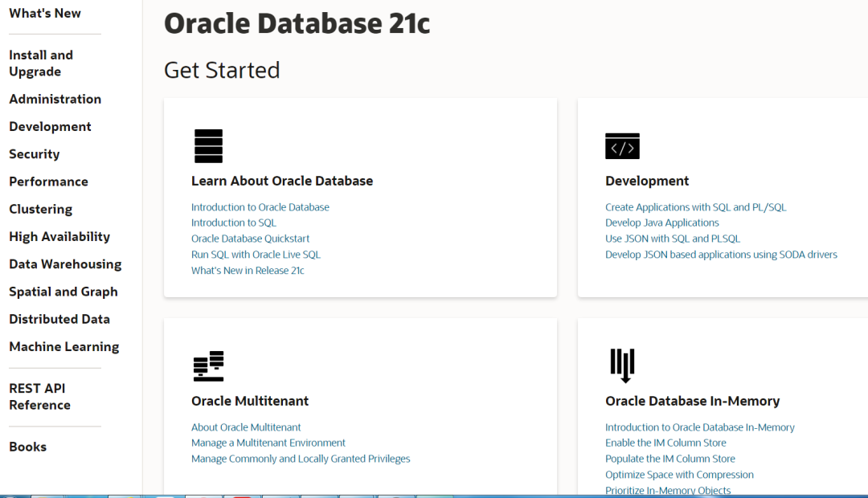The width and height of the screenshot is (868, 498).
Task: Click Develop Java Applications link
Action: pyautogui.click(x=662, y=223)
